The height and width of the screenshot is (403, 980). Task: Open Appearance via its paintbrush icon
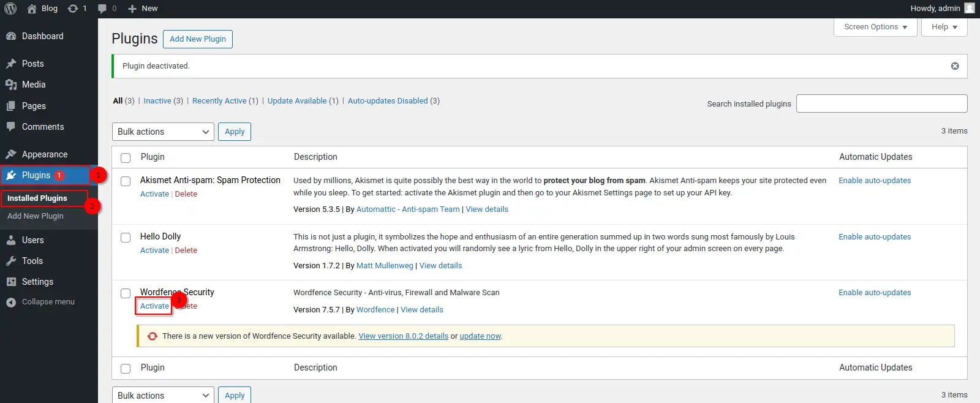[x=11, y=154]
